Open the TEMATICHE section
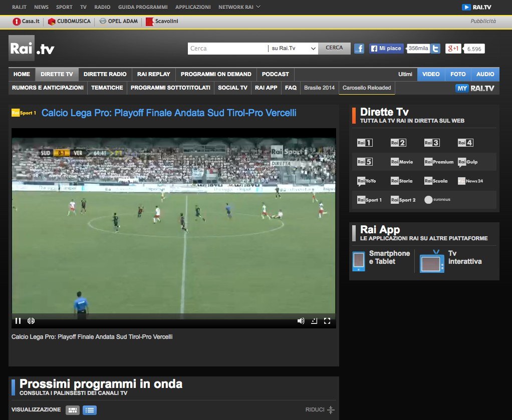Screen dimensions: 512x420 pos(107,88)
